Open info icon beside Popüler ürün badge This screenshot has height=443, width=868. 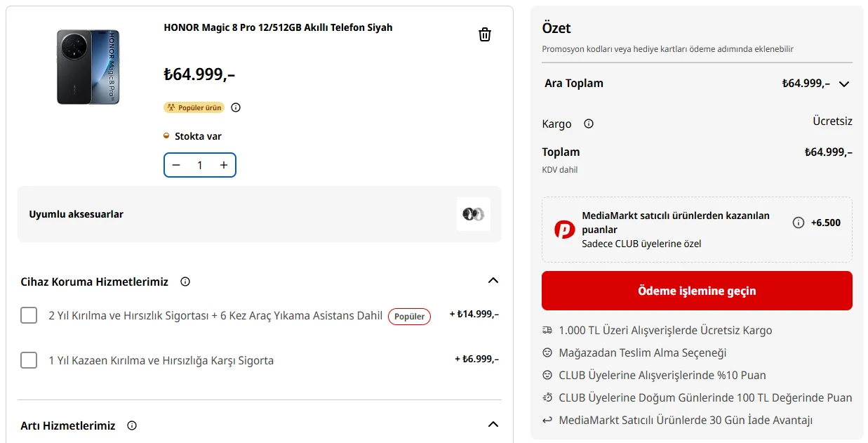236,107
